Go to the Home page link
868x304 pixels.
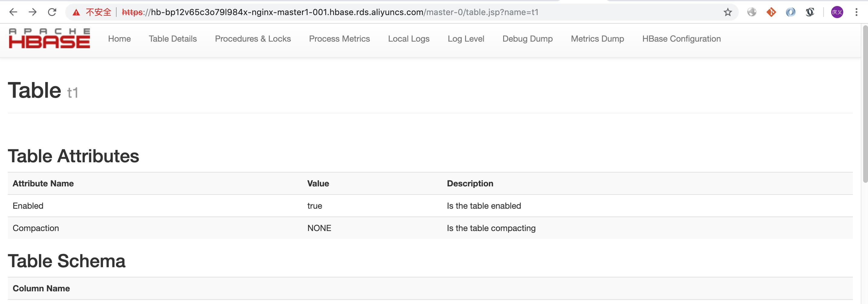119,39
